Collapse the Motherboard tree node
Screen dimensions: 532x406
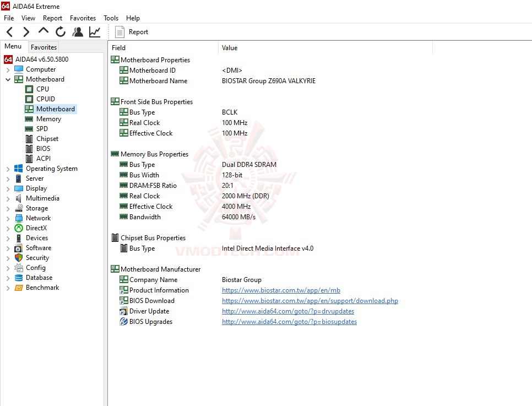(x=8, y=80)
